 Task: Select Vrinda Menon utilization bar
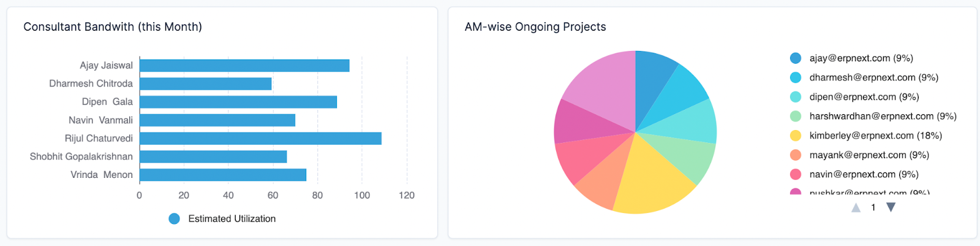pos(223,175)
